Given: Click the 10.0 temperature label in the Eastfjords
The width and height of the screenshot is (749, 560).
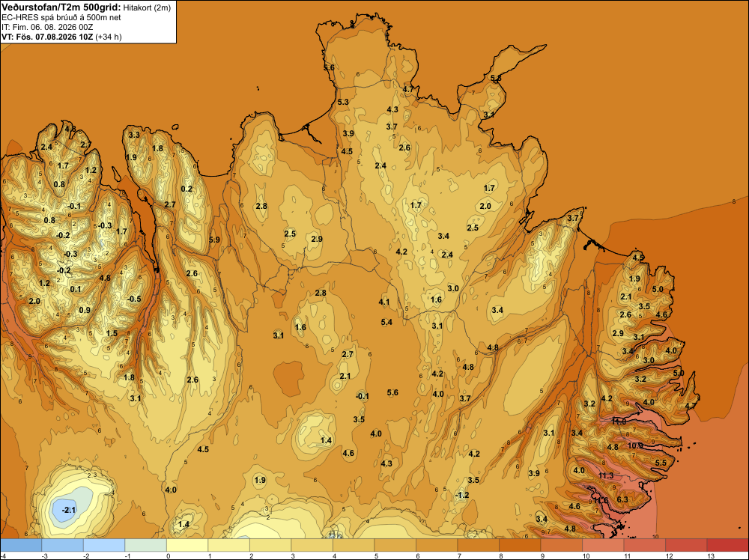Looking at the screenshot, I should pyautogui.click(x=635, y=445).
